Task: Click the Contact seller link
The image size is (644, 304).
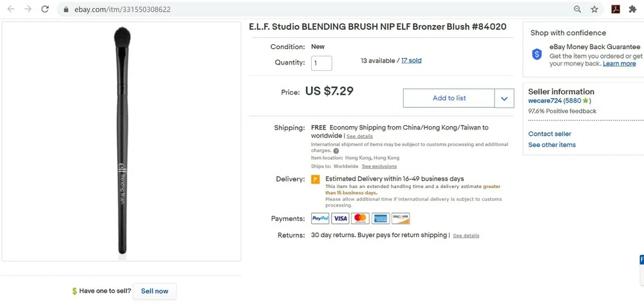Action: click(x=549, y=134)
